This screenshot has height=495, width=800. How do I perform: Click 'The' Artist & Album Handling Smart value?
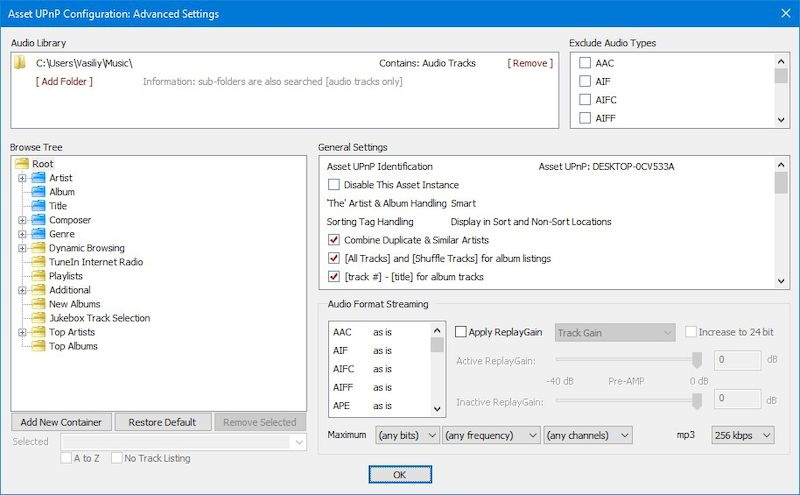coord(463,203)
